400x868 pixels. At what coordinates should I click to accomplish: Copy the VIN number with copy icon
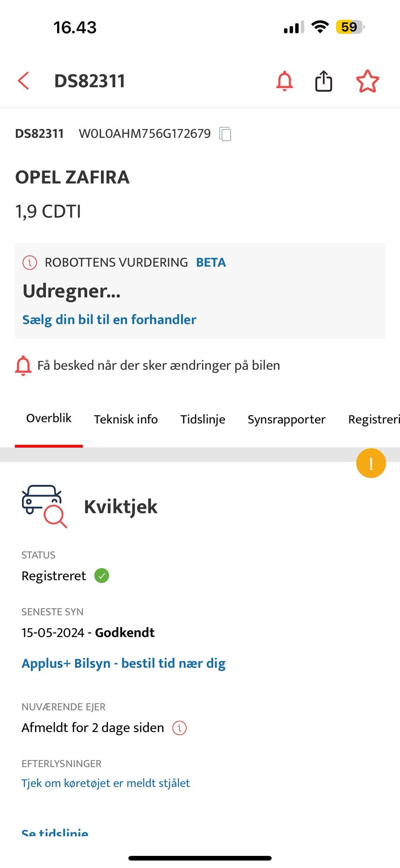[225, 134]
